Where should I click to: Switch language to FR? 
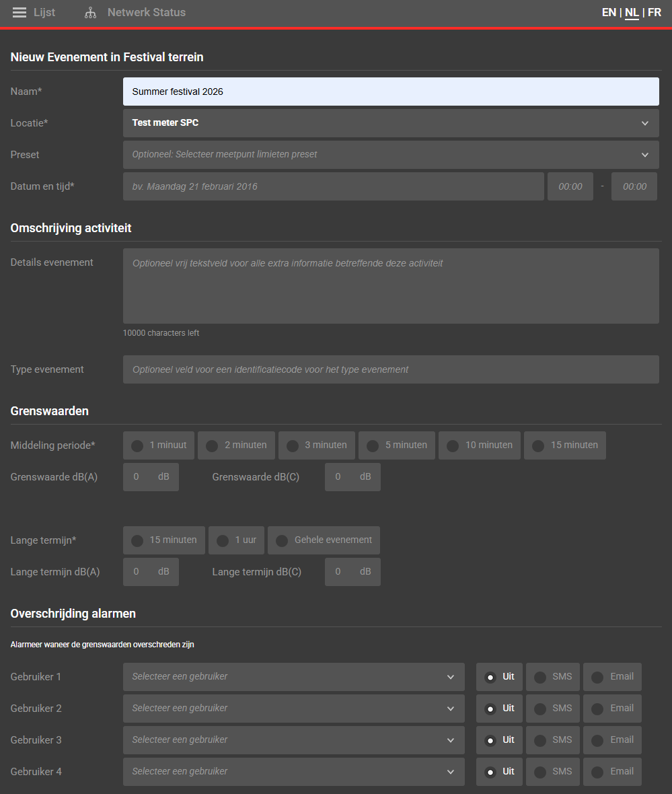(x=654, y=13)
